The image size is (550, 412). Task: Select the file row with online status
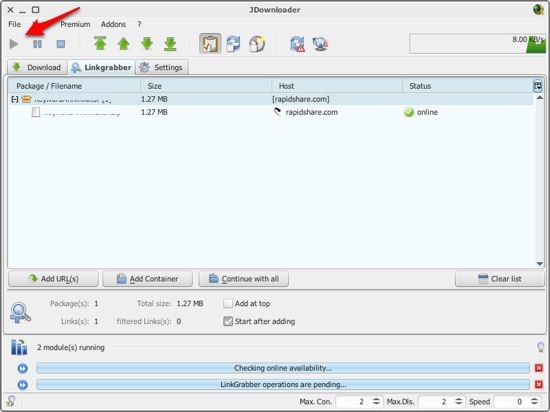pos(270,112)
